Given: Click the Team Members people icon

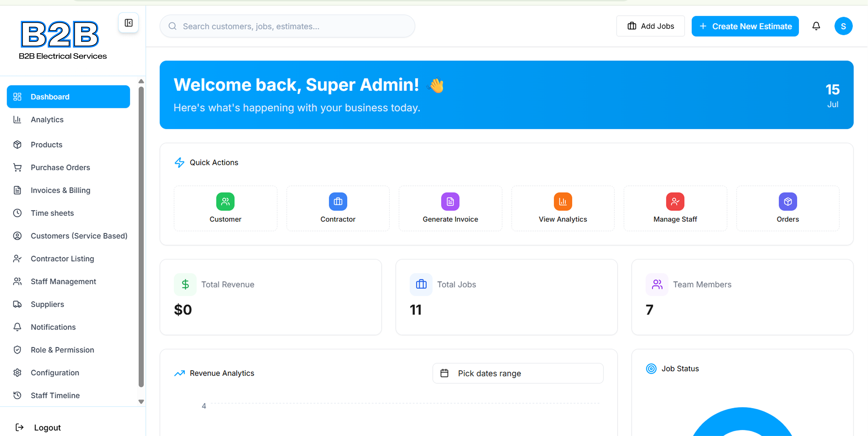Looking at the screenshot, I should point(657,284).
